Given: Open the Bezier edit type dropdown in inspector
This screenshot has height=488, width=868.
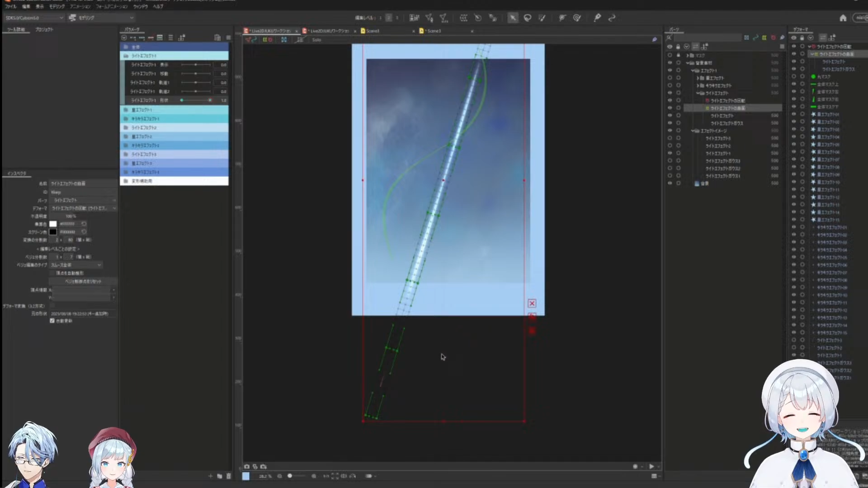Looking at the screenshot, I should (76, 265).
